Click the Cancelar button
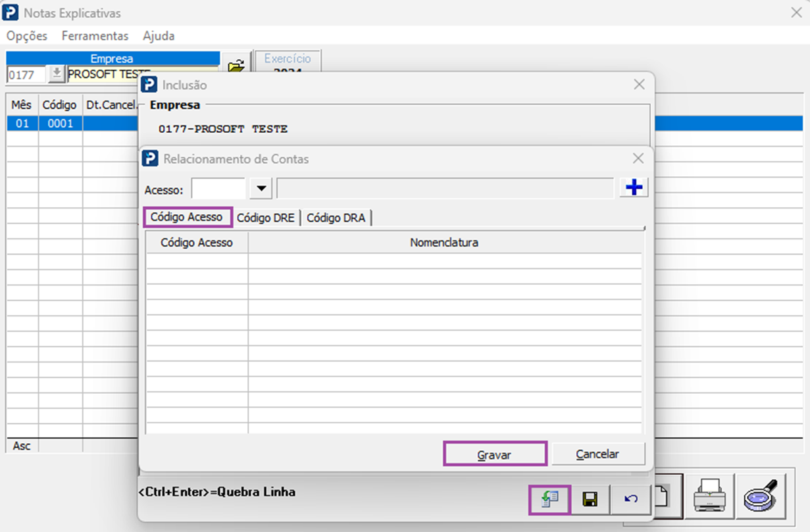This screenshot has height=532, width=810. click(597, 454)
